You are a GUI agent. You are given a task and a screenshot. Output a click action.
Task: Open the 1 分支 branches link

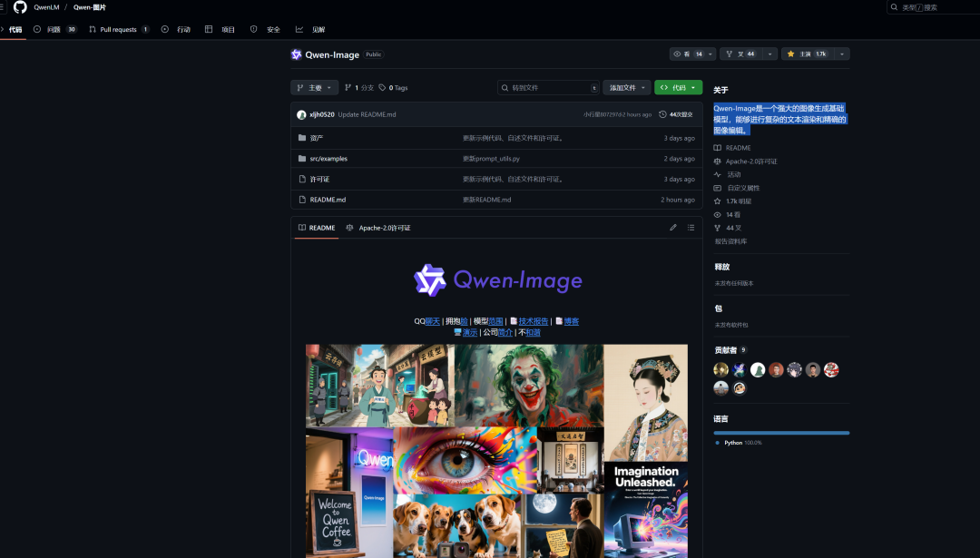(358, 87)
